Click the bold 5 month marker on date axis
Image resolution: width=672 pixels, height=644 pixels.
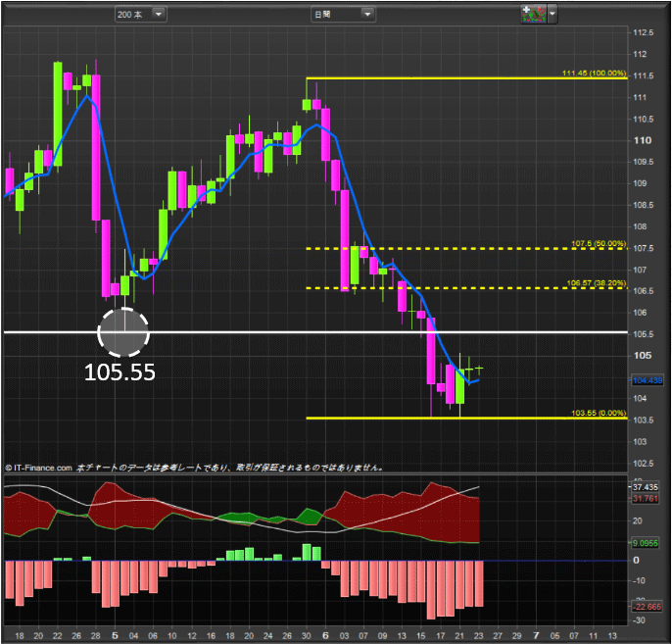click(115, 635)
